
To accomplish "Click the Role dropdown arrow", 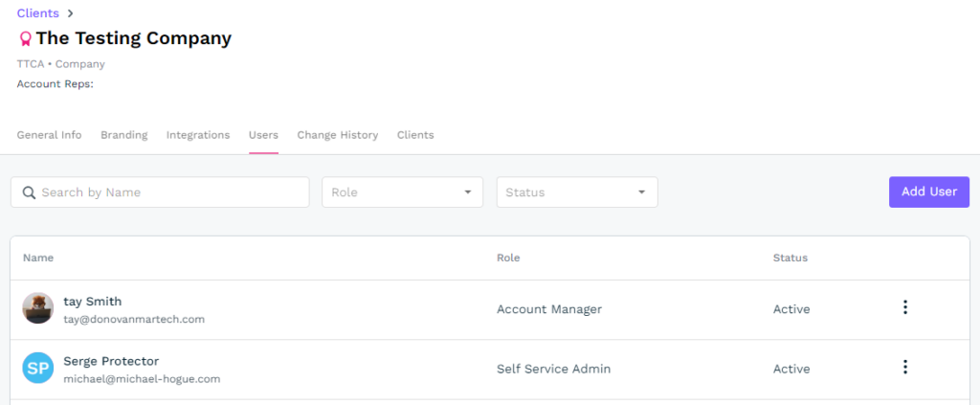I will (x=467, y=192).
